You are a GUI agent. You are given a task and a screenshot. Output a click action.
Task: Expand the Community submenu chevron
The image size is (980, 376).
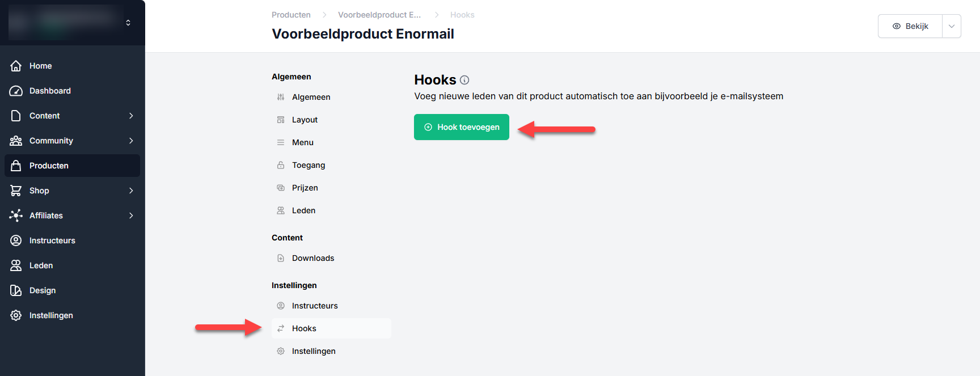pos(131,141)
